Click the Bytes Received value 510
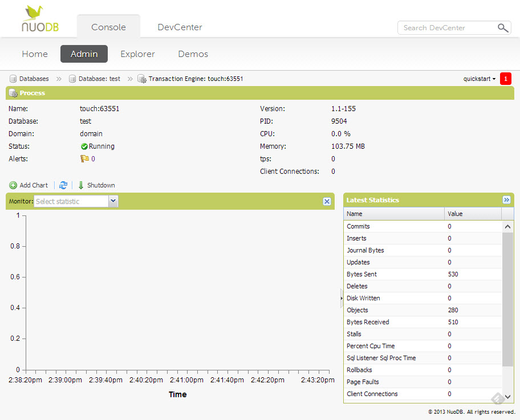This screenshot has width=520, height=420. click(453, 322)
